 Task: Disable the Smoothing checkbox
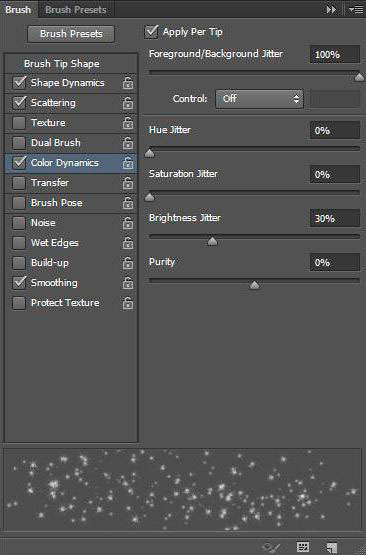click(x=19, y=283)
